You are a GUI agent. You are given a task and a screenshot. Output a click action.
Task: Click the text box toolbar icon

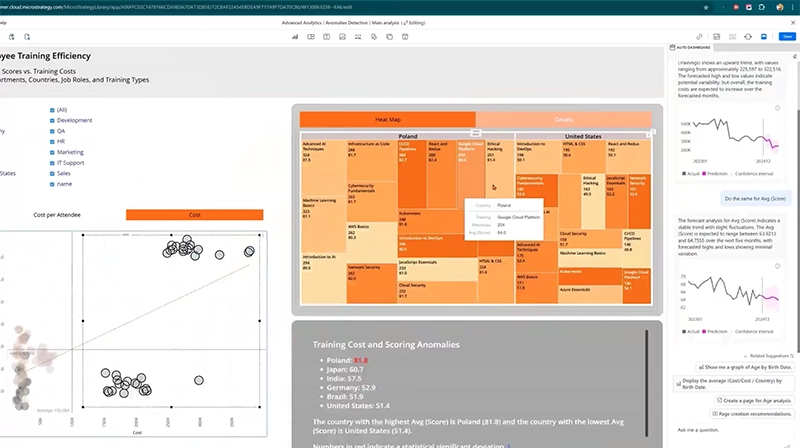[x=327, y=37]
